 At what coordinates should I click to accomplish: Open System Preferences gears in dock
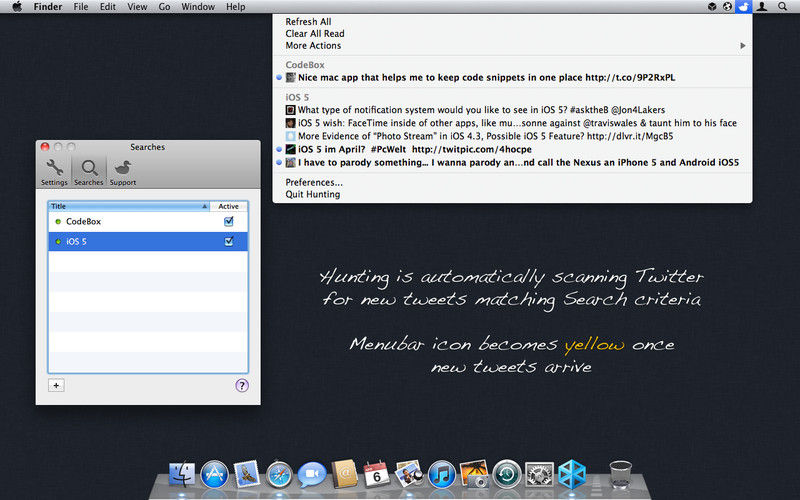coord(539,474)
